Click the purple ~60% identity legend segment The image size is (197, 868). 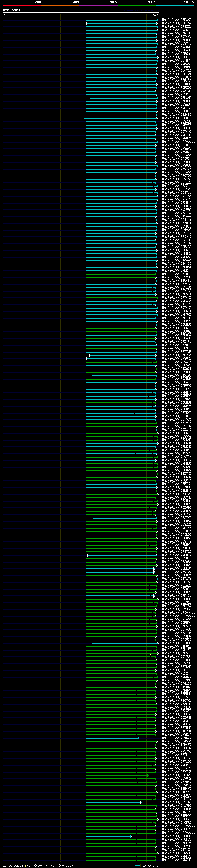coord(98,6)
